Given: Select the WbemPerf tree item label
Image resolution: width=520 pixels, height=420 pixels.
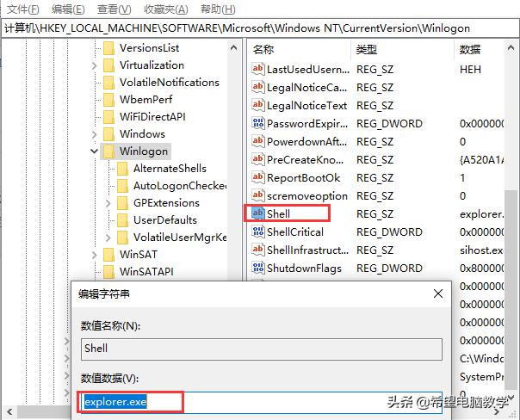Looking at the screenshot, I should 145,100.
